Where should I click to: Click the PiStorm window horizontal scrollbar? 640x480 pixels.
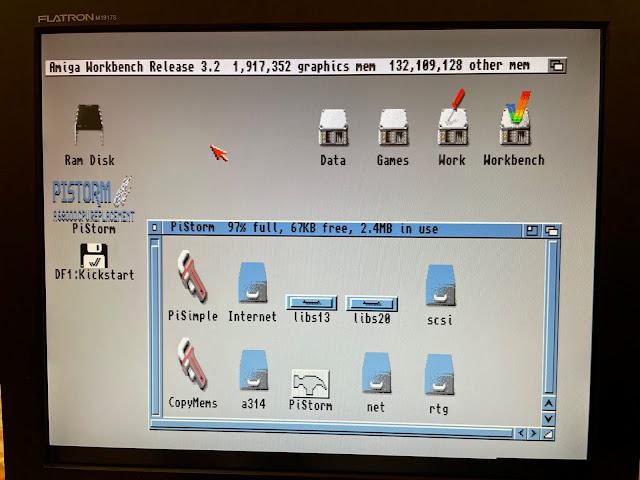[x=331, y=429]
